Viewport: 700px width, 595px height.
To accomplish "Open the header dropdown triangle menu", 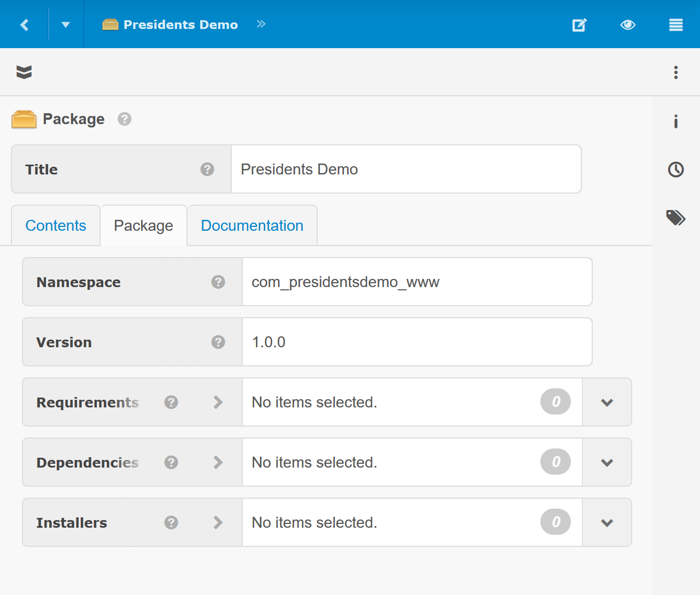I will tap(66, 25).
